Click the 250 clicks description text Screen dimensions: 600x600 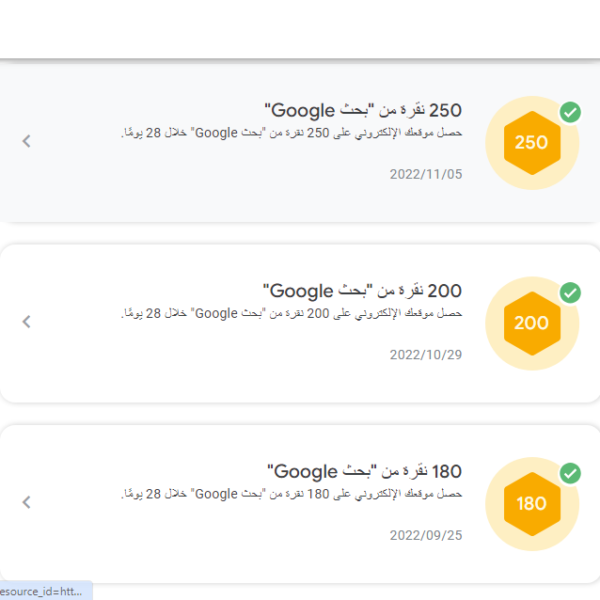coord(292,133)
